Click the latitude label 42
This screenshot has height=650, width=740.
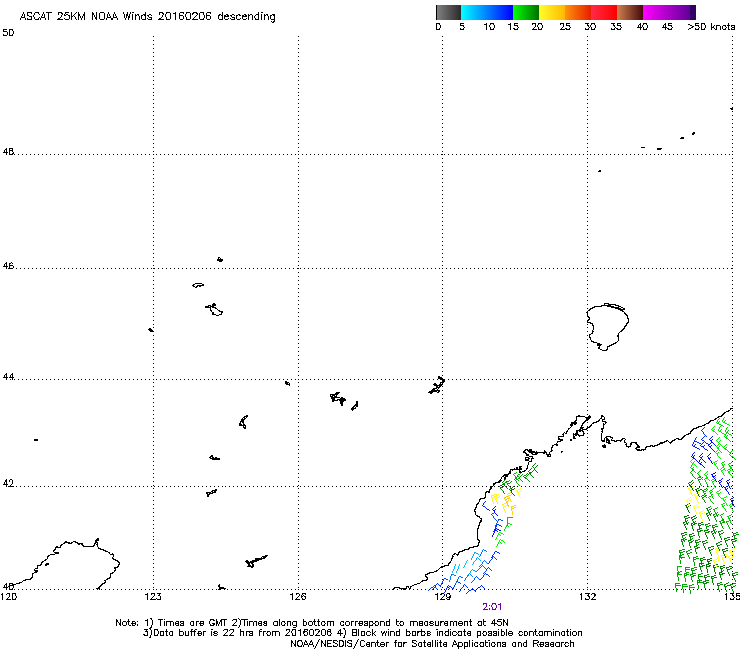click(x=8, y=483)
